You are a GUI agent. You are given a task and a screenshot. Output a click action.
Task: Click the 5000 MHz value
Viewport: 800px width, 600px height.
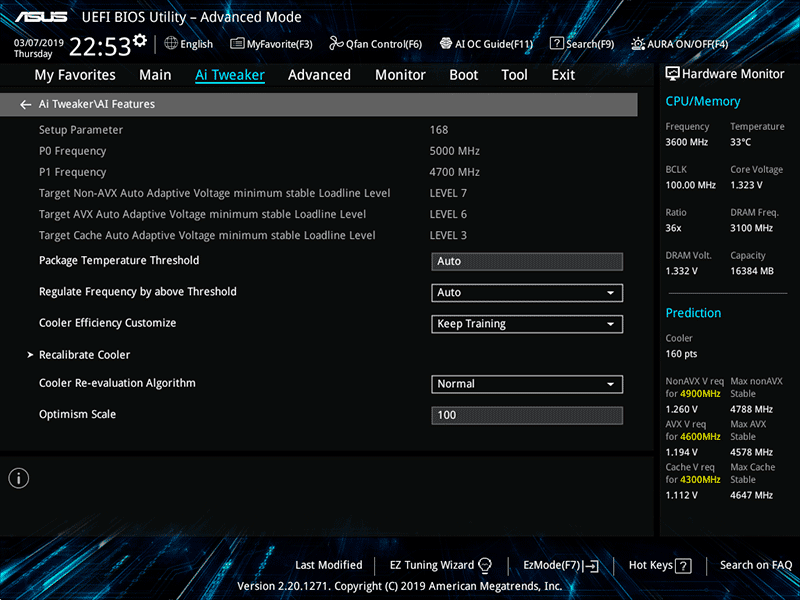click(x=455, y=151)
